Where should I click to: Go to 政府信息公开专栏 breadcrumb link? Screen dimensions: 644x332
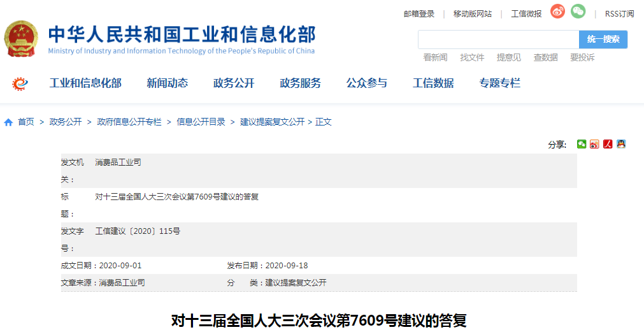(129, 122)
